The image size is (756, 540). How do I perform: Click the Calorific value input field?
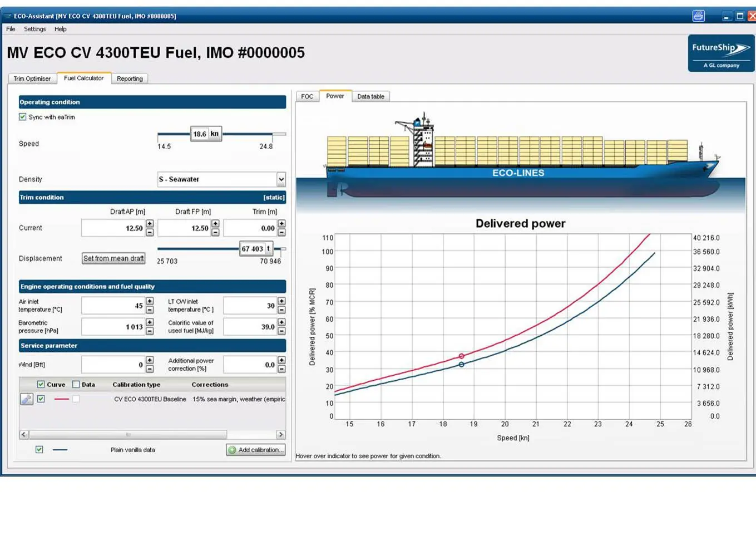coord(250,327)
